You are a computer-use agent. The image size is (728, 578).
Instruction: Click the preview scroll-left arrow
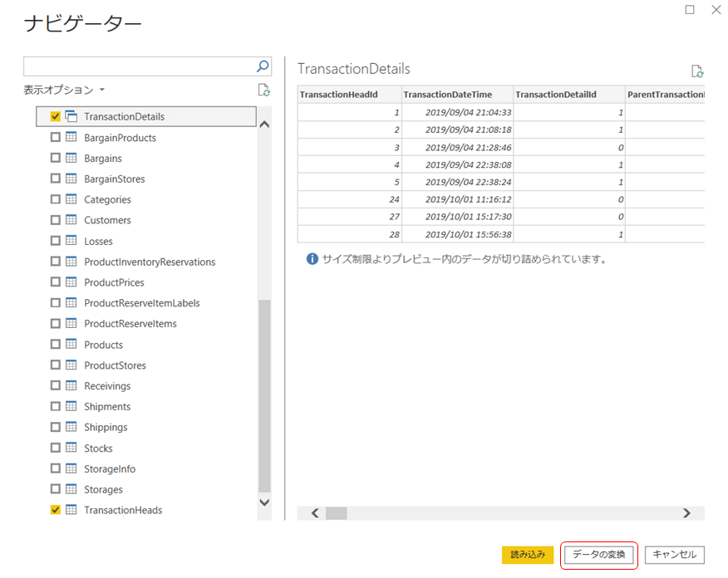point(315,513)
